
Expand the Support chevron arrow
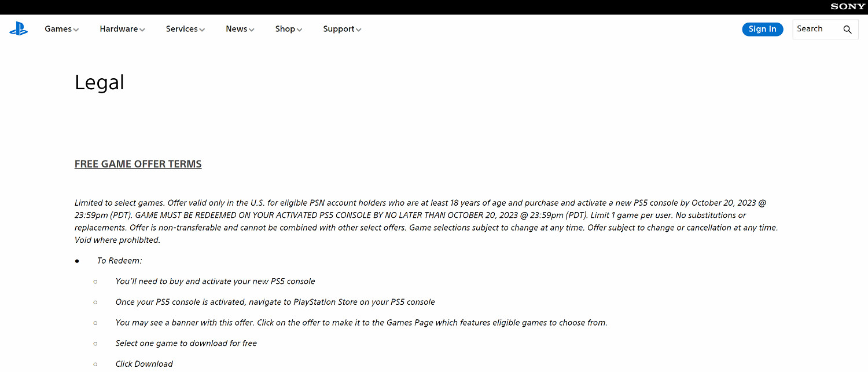(359, 30)
